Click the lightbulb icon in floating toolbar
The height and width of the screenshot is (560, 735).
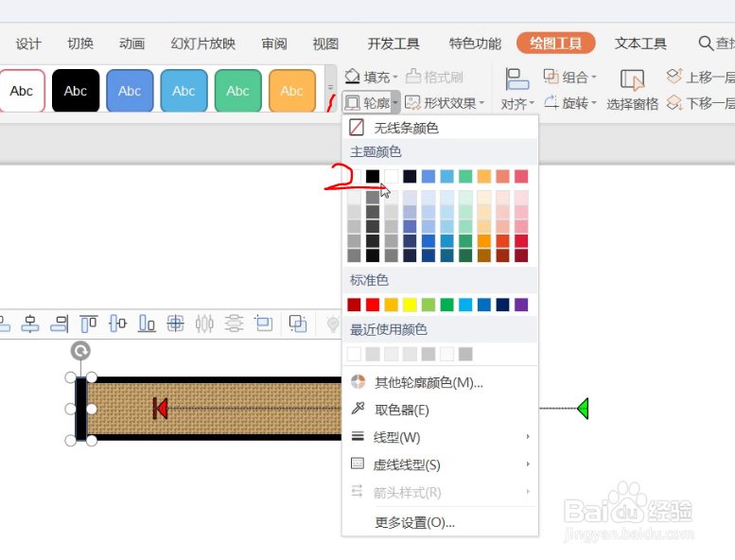[x=332, y=324]
